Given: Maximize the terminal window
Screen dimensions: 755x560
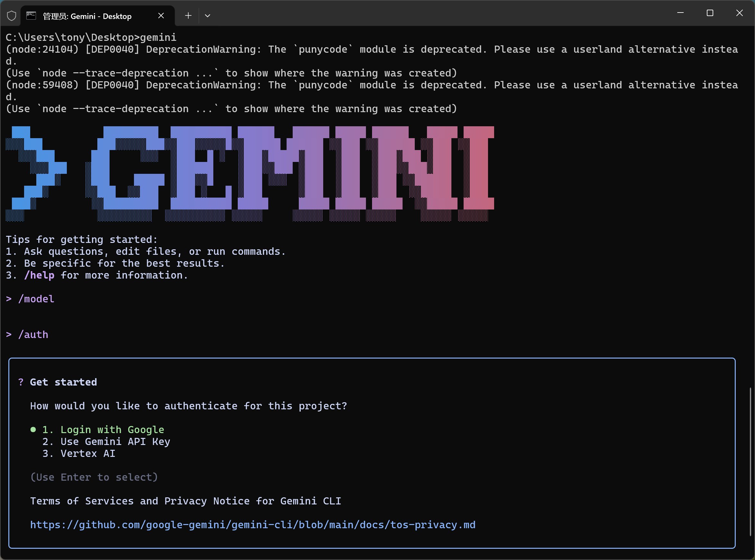Looking at the screenshot, I should click(x=710, y=13).
